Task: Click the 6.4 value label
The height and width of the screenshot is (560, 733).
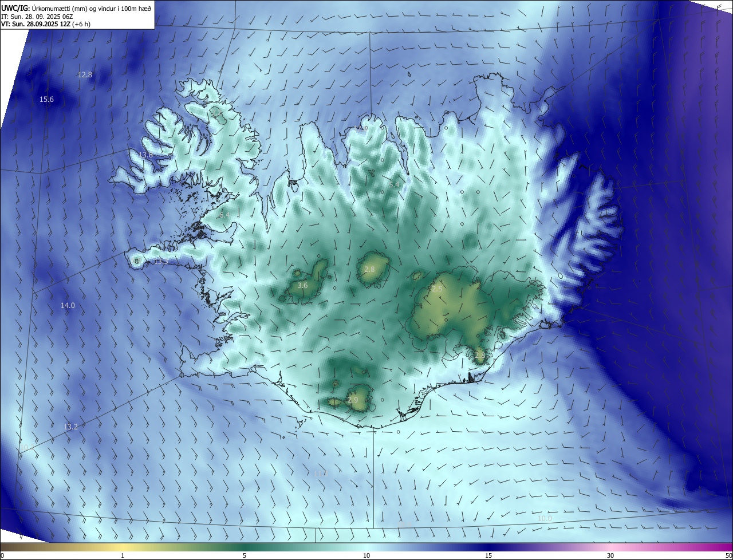Action: [224, 215]
